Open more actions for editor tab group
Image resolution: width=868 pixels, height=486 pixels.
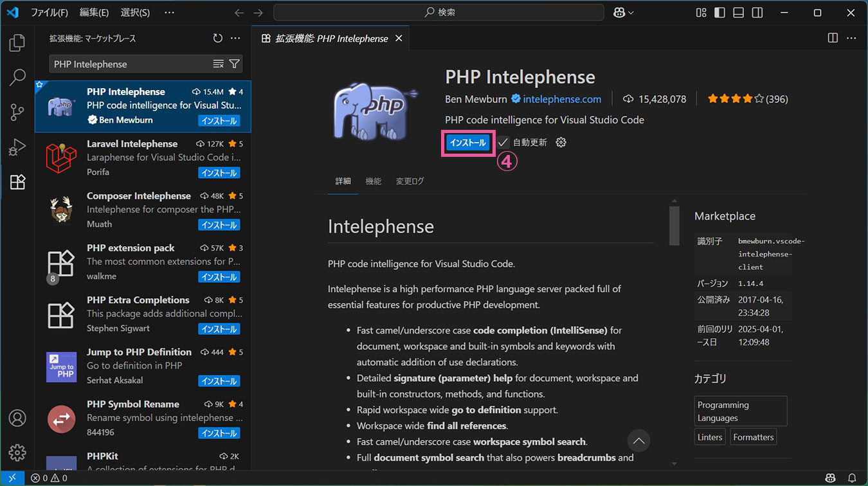point(851,38)
